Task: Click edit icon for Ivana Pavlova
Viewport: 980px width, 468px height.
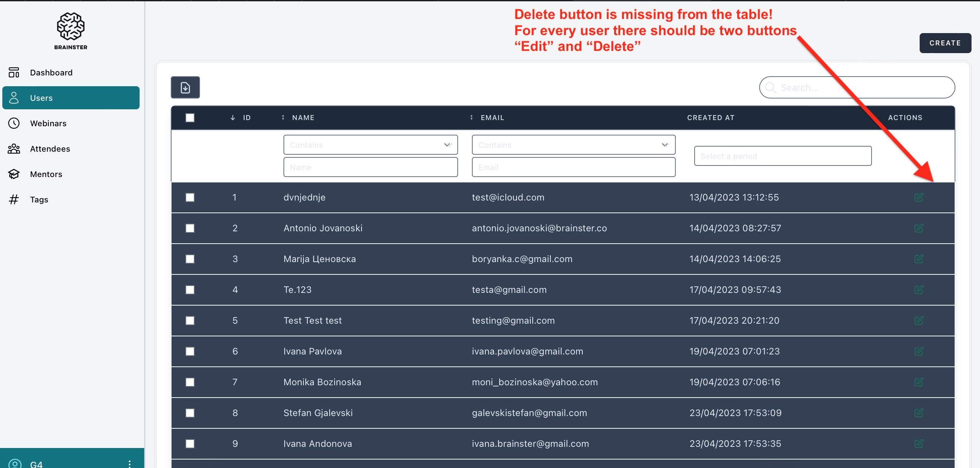Action: [x=918, y=351]
